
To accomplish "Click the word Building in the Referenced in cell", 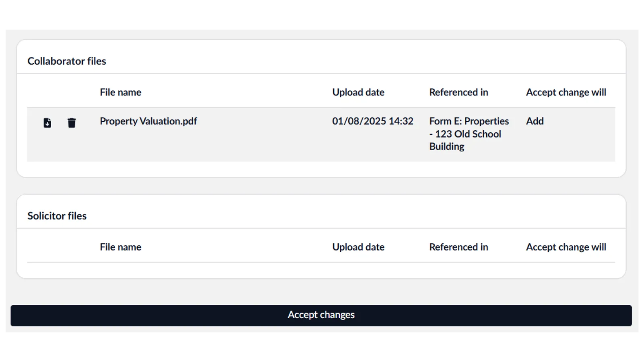I will pos(447,146).
